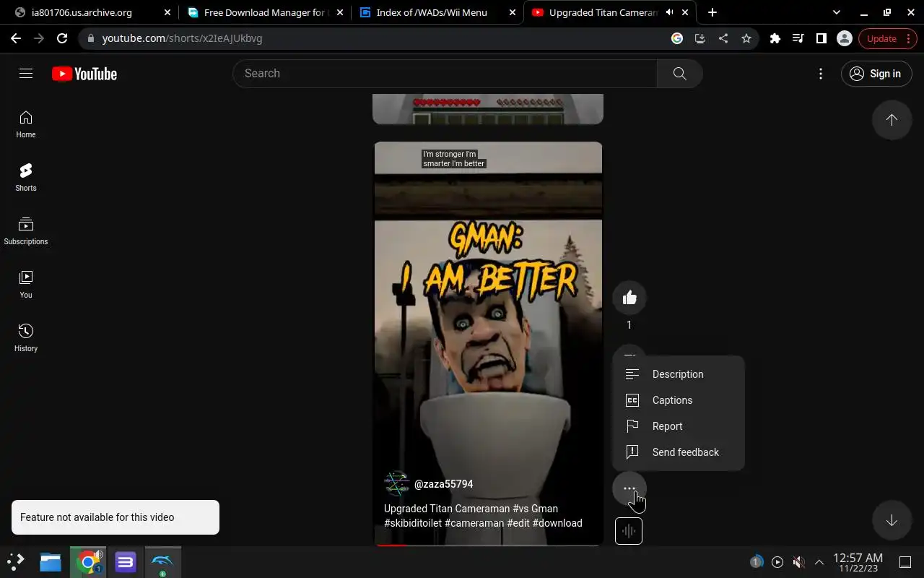Open Chrome extensions puzzle icon
The height and width of the screenshot is (578, 924).
point(775,38)
